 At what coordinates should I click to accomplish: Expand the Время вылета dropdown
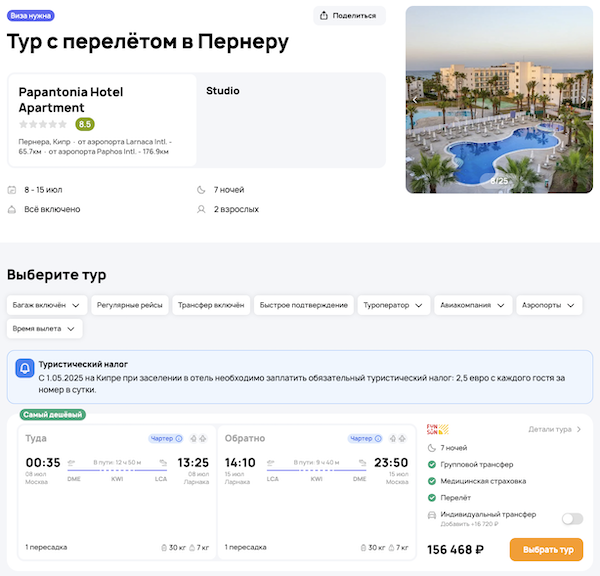44,328
